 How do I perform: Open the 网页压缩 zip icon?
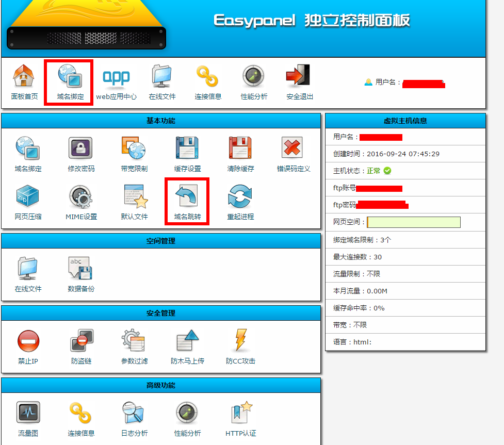pos(28,196)
